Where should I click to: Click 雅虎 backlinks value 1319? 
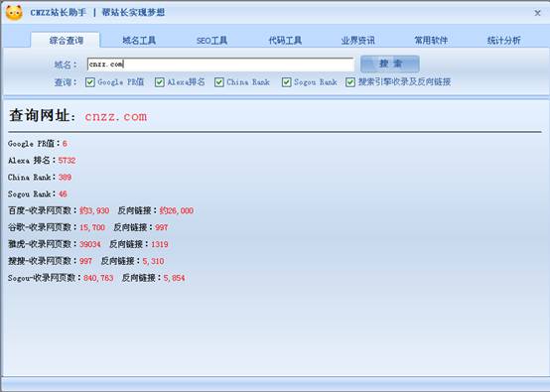160,244
